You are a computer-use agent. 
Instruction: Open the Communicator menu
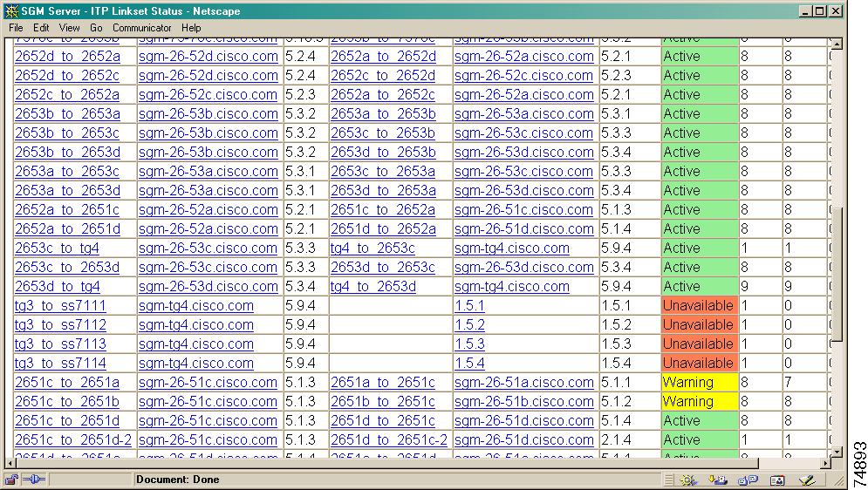pyautogui.click(x=141, y=28)
